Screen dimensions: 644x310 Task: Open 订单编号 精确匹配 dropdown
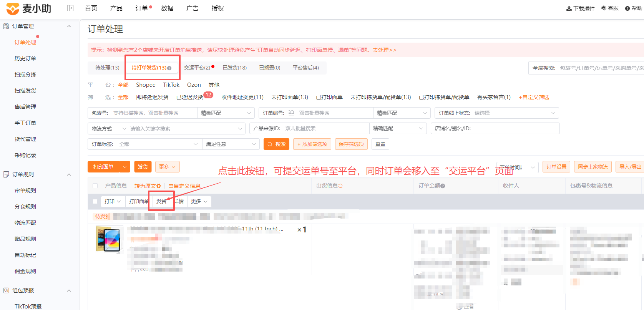(402, 113)
